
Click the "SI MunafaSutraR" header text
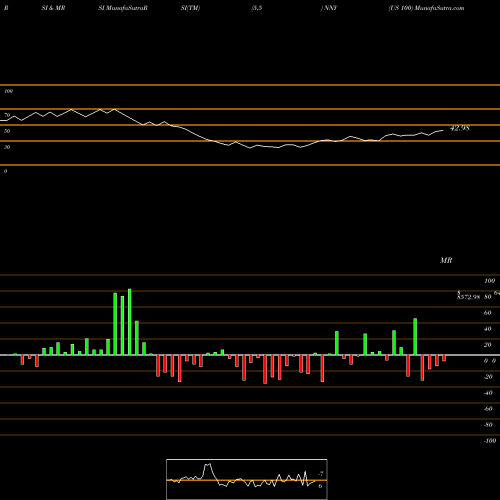[123, 8]
